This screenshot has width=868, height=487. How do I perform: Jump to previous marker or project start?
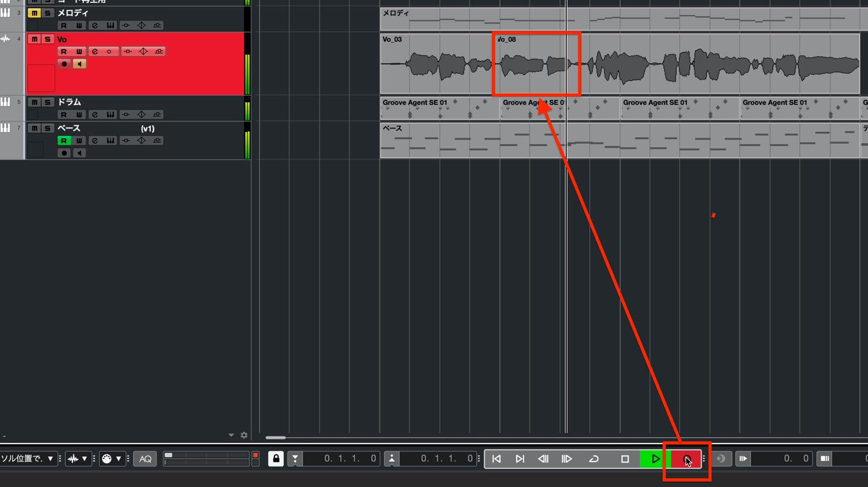point(497,459)
